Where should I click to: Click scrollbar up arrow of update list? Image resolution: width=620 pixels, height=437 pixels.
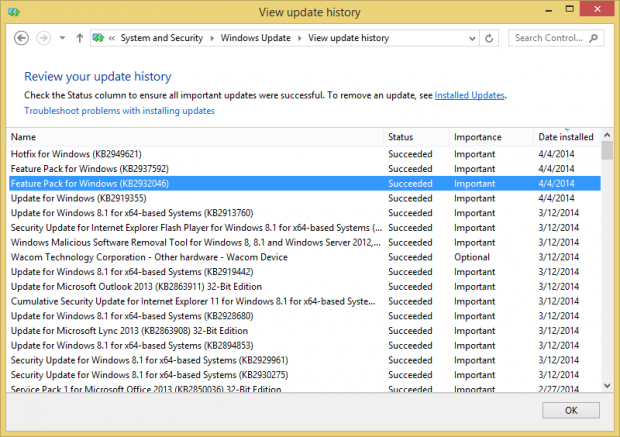pos(607,135)
